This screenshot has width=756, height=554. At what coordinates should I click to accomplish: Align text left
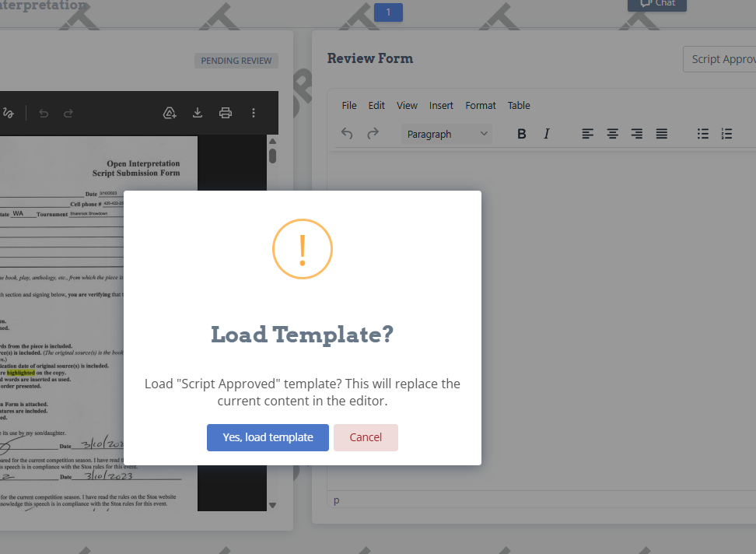(587, 134)
